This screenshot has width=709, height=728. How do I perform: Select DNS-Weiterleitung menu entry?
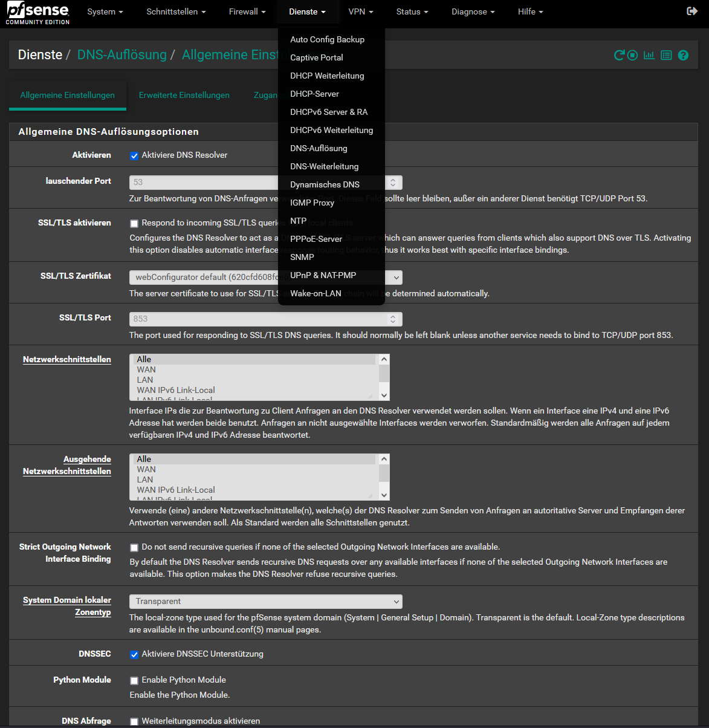331,166
